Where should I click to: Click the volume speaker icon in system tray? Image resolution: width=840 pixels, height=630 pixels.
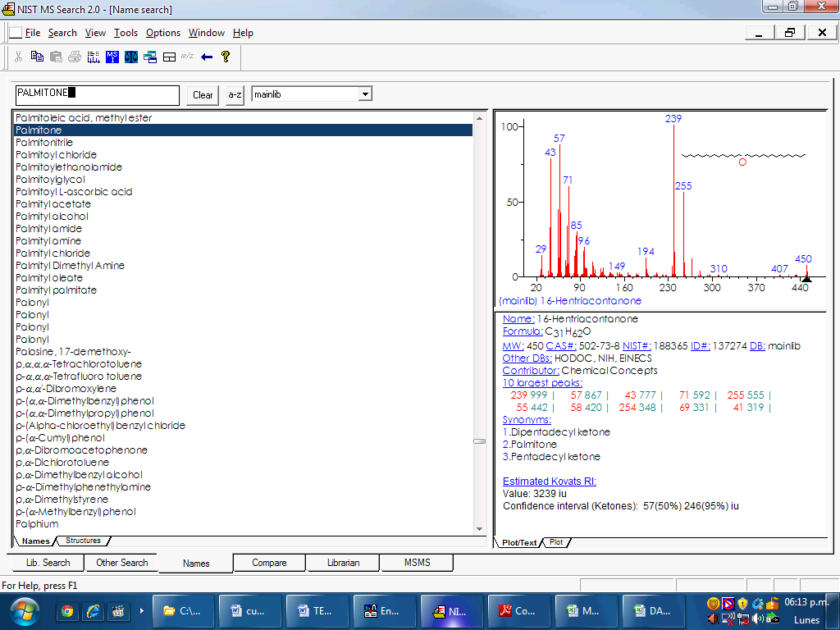click(x=757, y=619)
